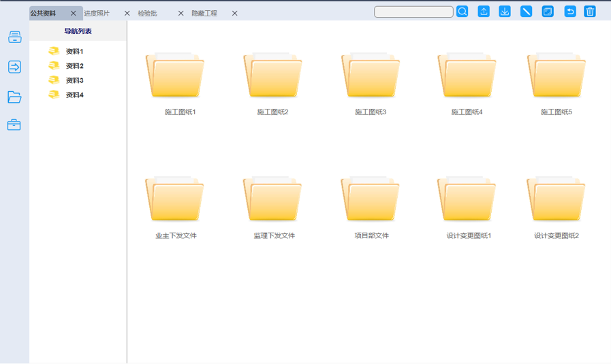Click the arrow-in-box sidebar icon
Viewport: 611px width, 364px height.
click(14, 67)
